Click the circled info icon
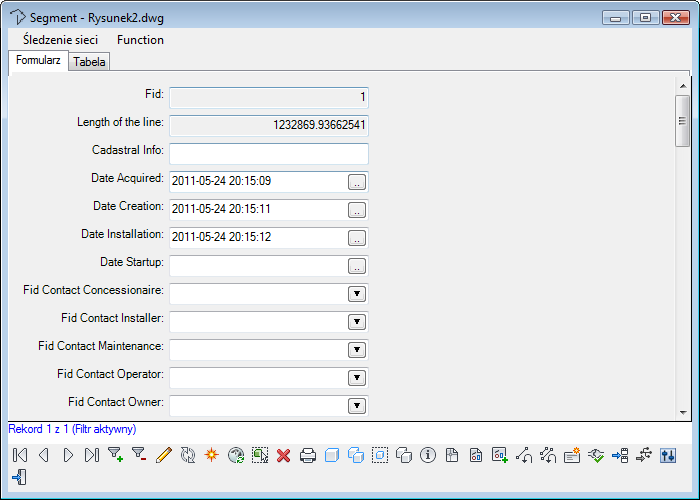This screenshot has width=700, height=500. (428, 455)
